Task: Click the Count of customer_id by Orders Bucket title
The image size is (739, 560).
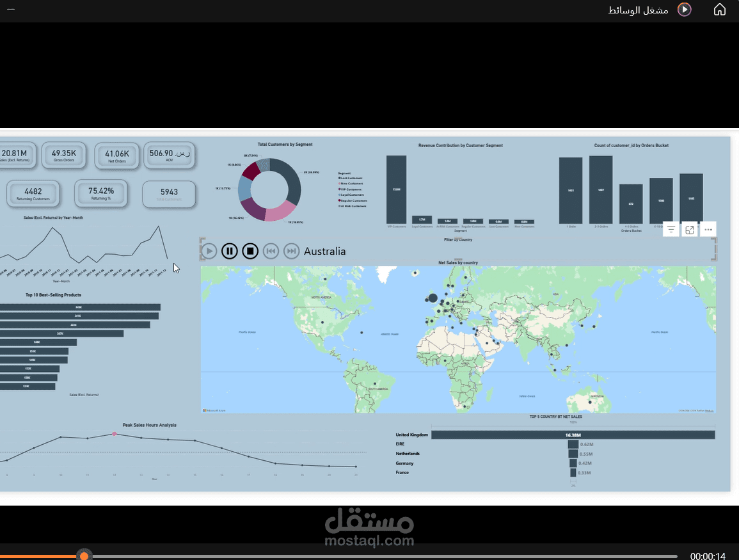Action: [631, 145]
